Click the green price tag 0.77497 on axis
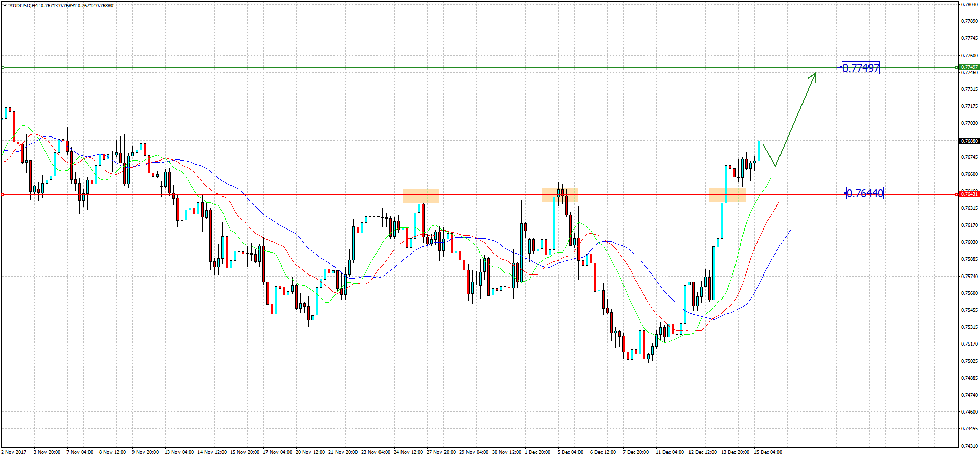 coord(969,67)
